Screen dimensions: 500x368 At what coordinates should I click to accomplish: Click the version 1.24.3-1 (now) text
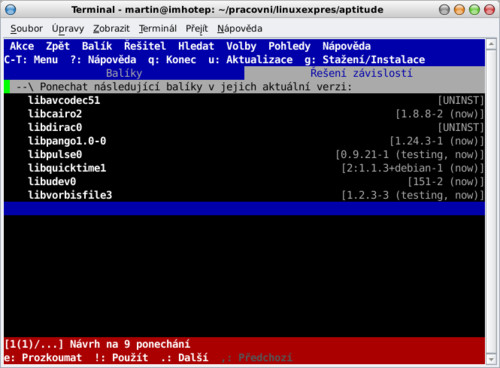click(x=436, y=141)
